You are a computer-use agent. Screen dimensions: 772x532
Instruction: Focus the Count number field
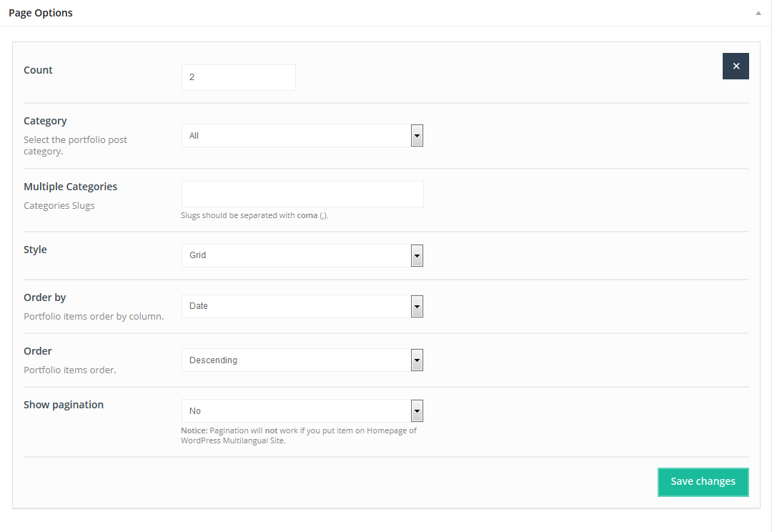(x=238, y=77)
